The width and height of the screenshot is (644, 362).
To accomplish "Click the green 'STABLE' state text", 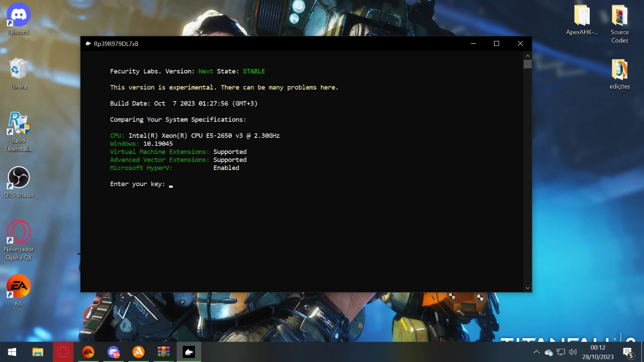I will pos(254,71).
